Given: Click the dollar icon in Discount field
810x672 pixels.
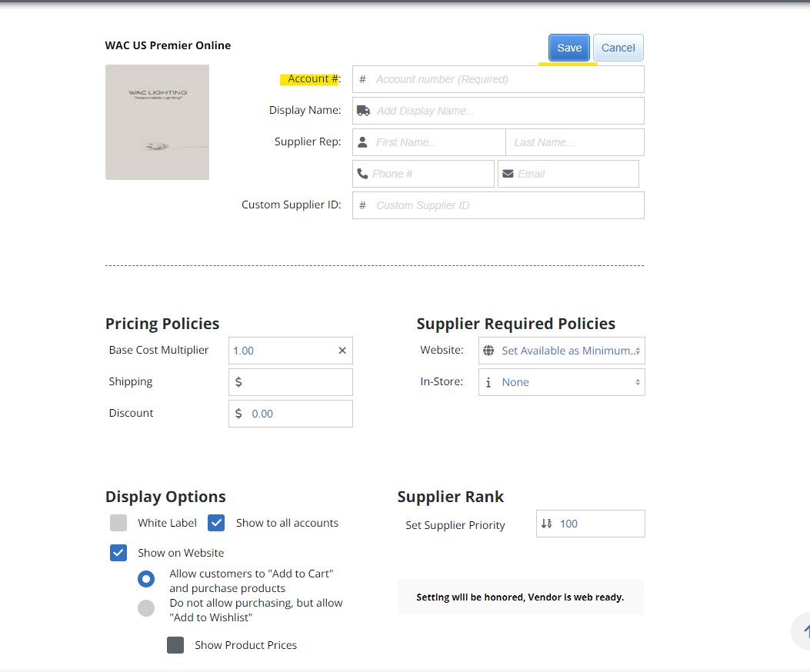Looking at the screenshot, I should coord(238,414).
